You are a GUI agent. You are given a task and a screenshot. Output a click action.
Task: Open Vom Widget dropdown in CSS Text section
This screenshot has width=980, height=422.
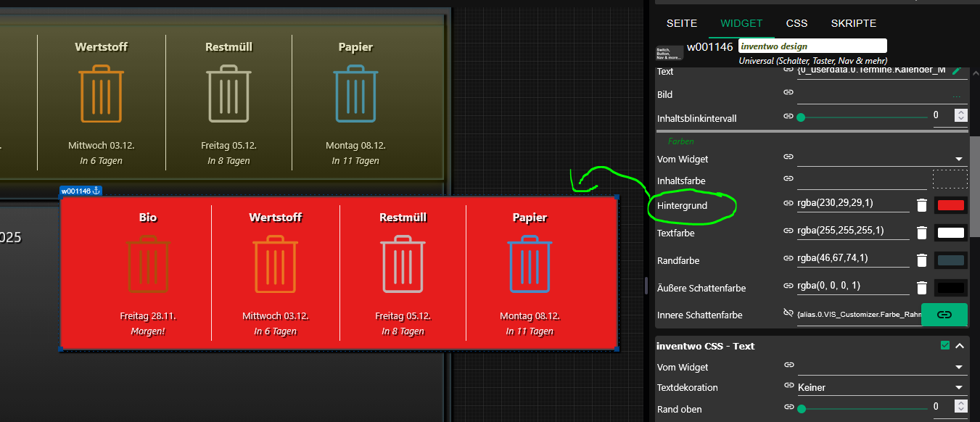(x=882, y=367)
